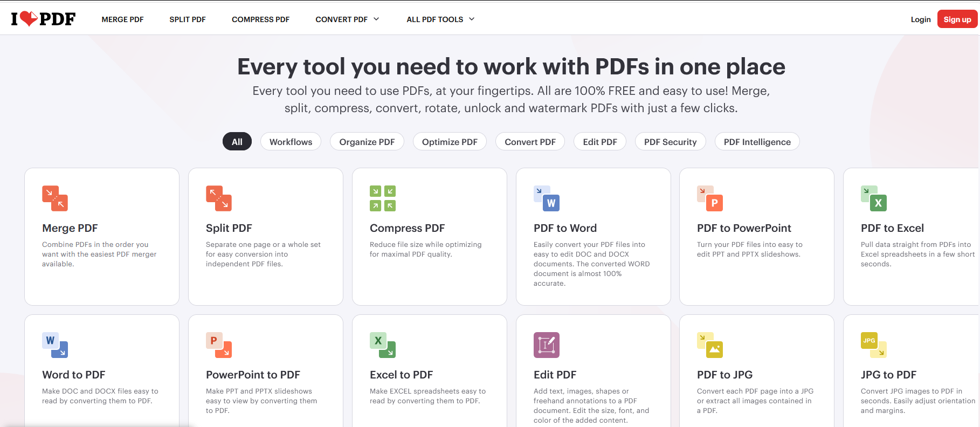Click the Split PDF tool icon

pyautogui.click(x=219, y=198)
